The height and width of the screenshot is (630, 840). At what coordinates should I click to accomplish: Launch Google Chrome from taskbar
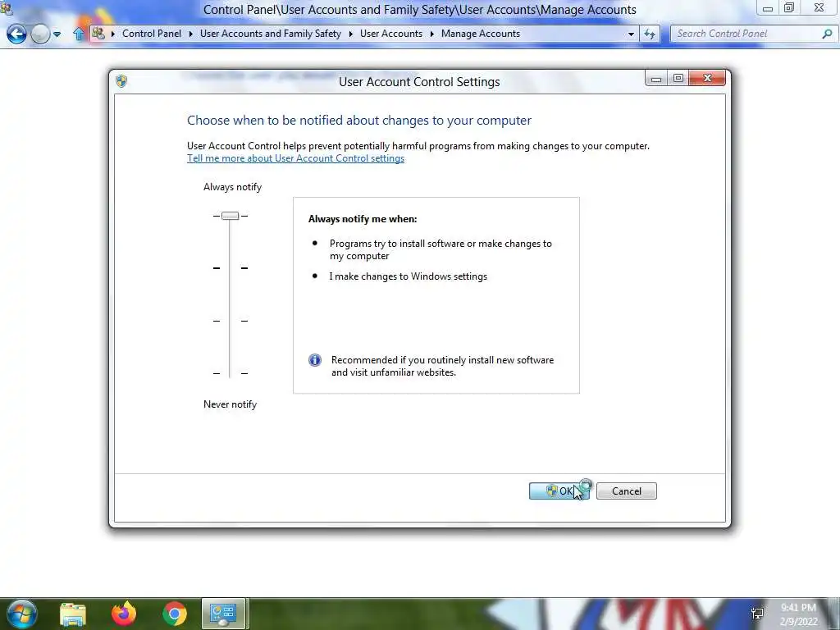(174, 614)
